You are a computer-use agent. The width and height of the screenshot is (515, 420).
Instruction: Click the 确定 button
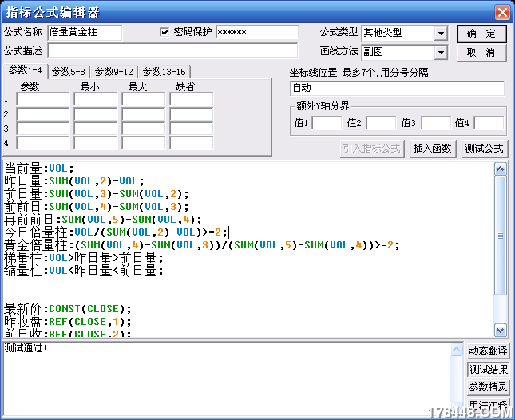[x=481, y=34]
